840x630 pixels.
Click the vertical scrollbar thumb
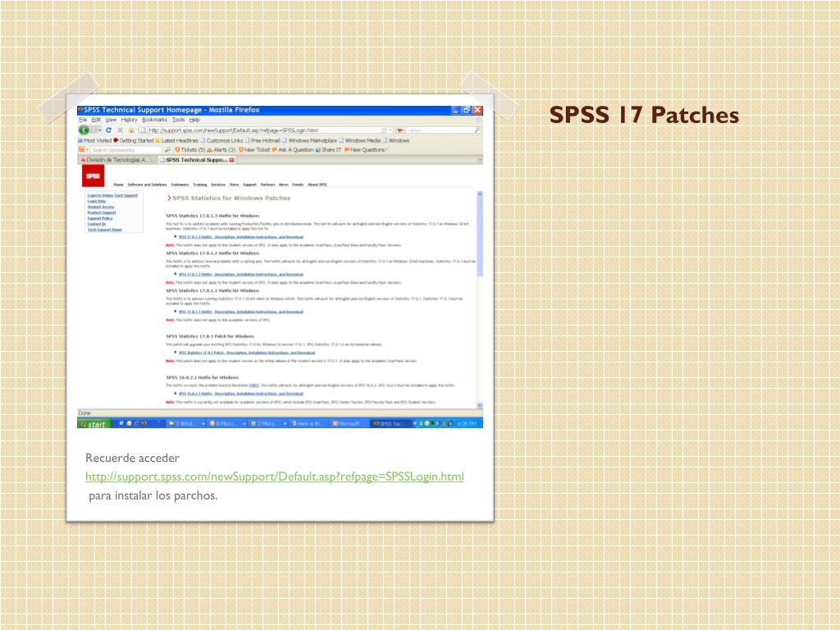click(x=479, y=237)
